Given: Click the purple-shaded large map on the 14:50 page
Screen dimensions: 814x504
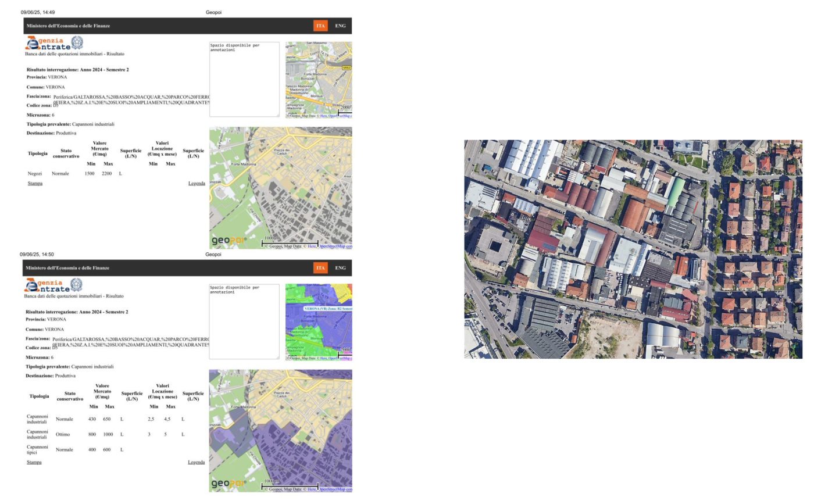Looking at the screenshot, I should pos(280,431).
